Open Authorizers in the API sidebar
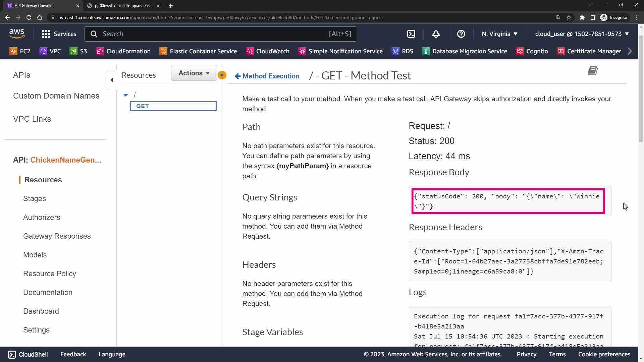 pos(42,217)
